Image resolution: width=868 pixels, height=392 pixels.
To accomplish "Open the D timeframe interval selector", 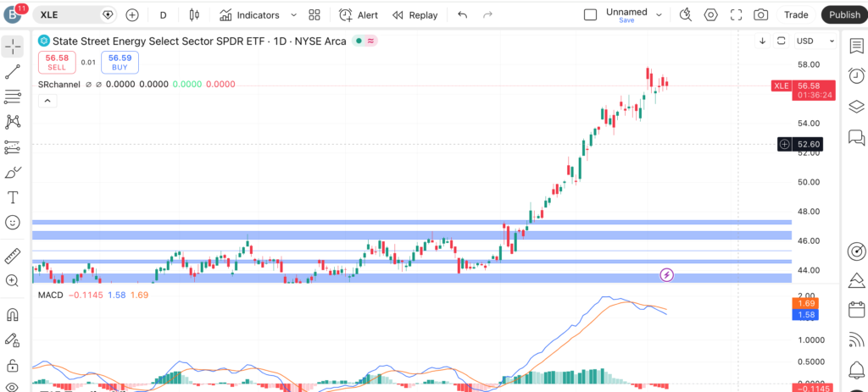I will click(164, 15).
